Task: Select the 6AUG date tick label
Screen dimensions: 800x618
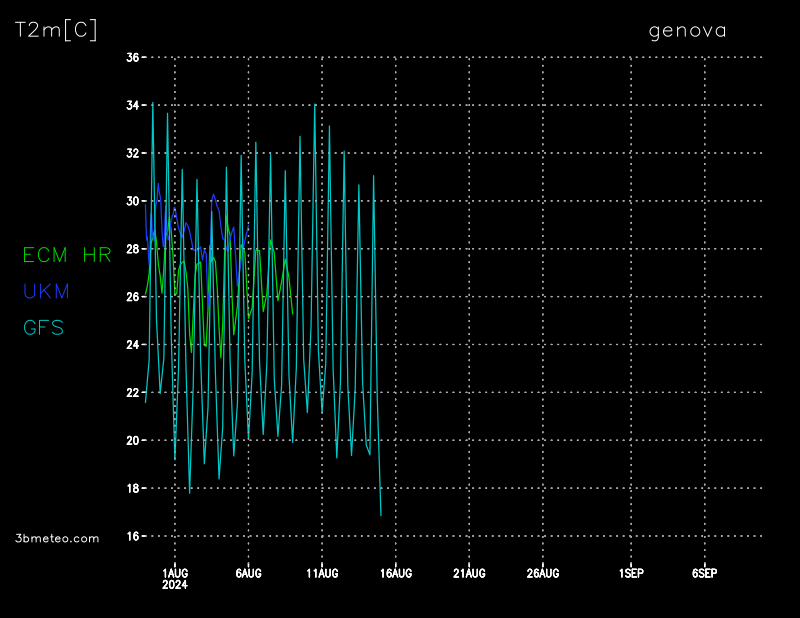Action: coord(248,573)
